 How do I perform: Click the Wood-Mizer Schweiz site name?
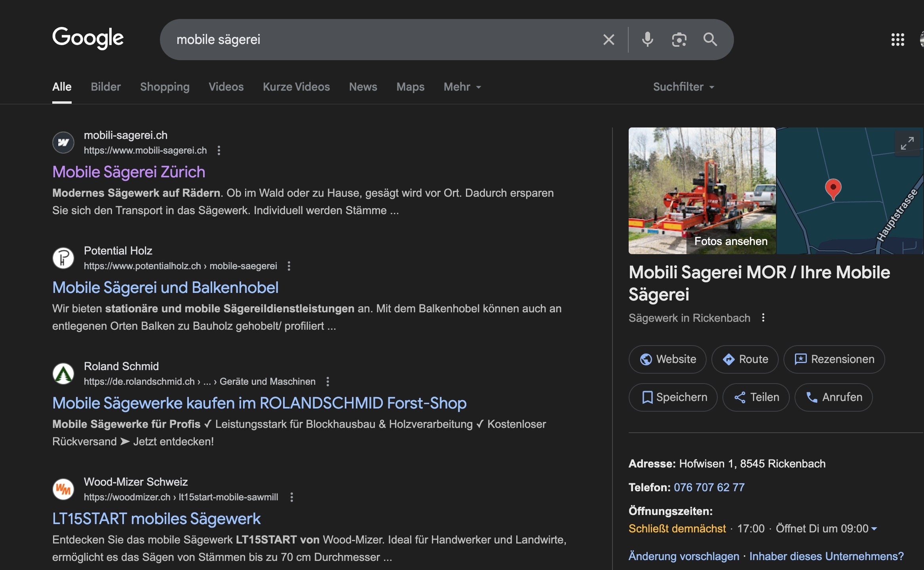(x=136, y=482)
